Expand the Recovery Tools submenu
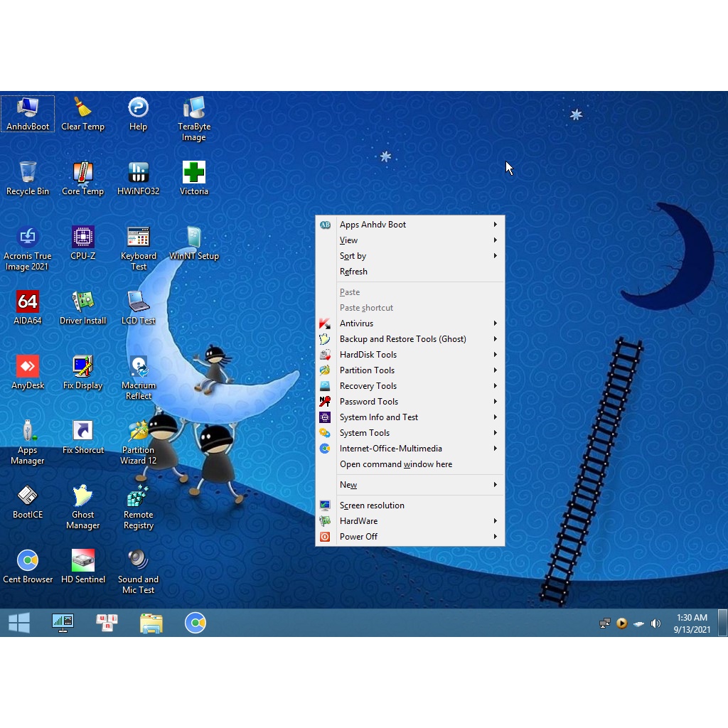 (410, 386)
